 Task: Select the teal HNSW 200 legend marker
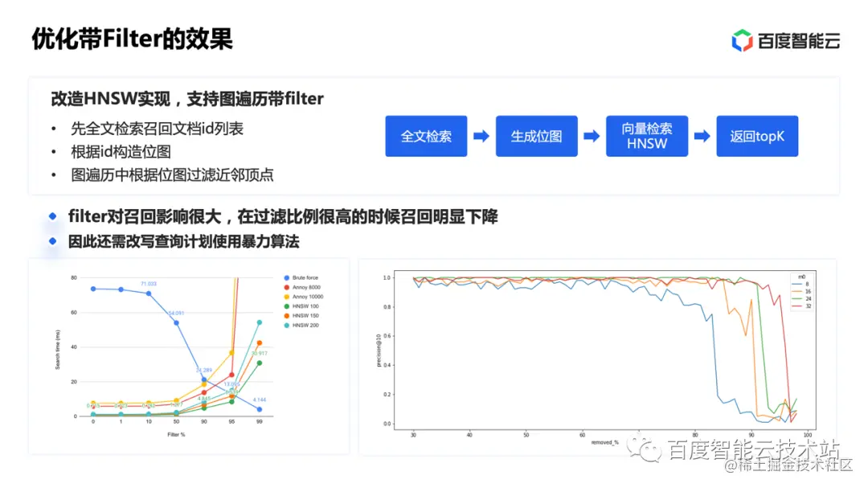point(286,325)
